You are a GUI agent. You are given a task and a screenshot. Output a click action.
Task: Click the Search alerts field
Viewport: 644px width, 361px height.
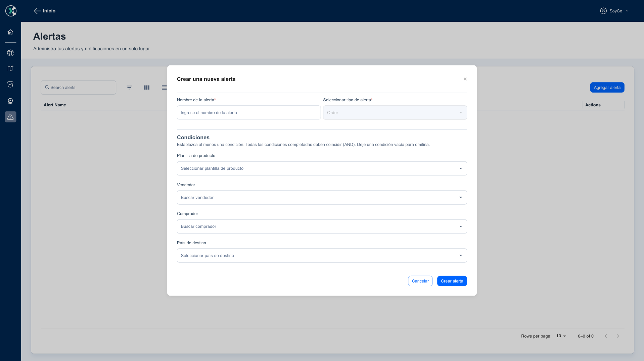coord(78,87)
